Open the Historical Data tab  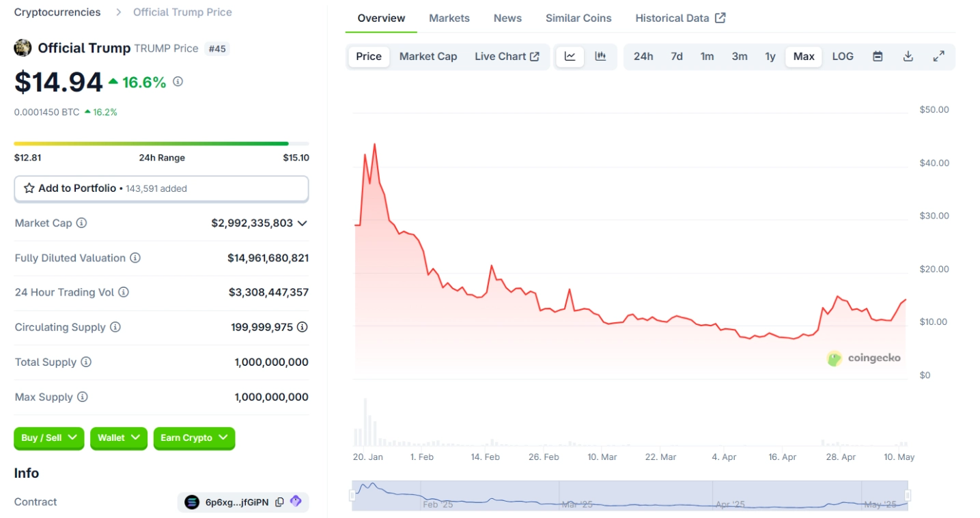tap(680, 18)
